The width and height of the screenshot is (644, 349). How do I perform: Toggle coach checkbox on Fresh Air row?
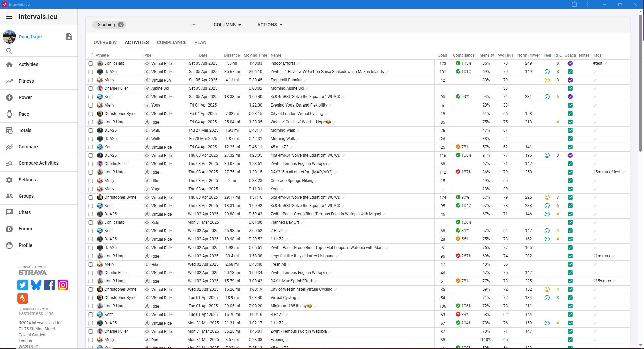coord(570,264)
